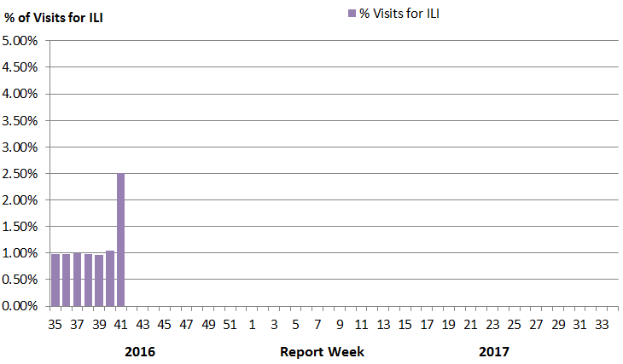623x364 pixels.
Task: Click the tallest bar at week 41
Action: [121, 240]
